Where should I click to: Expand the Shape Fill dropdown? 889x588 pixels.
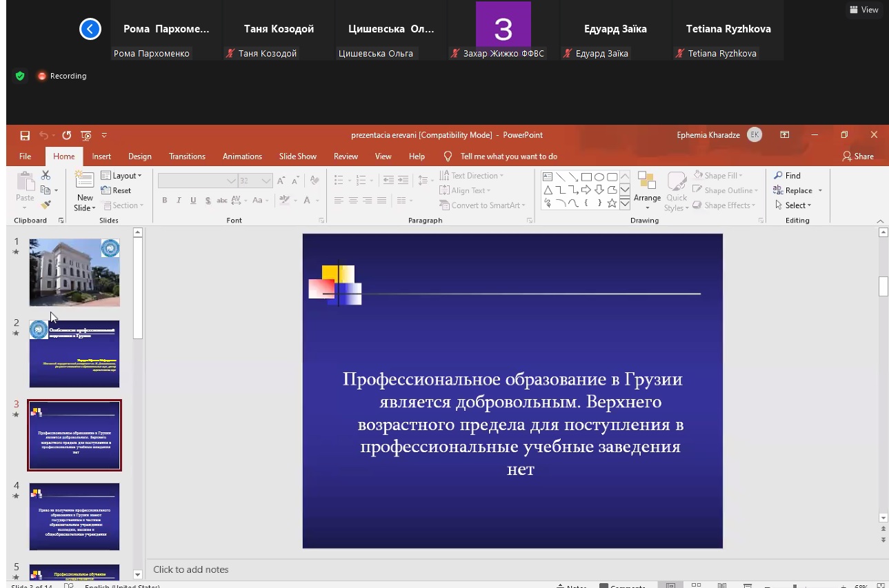[x=719, y=176]
